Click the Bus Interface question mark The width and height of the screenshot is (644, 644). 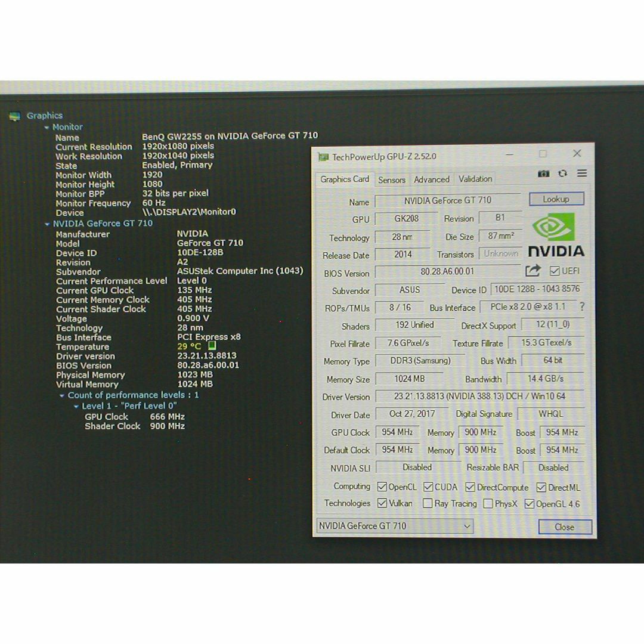[581, 306]
